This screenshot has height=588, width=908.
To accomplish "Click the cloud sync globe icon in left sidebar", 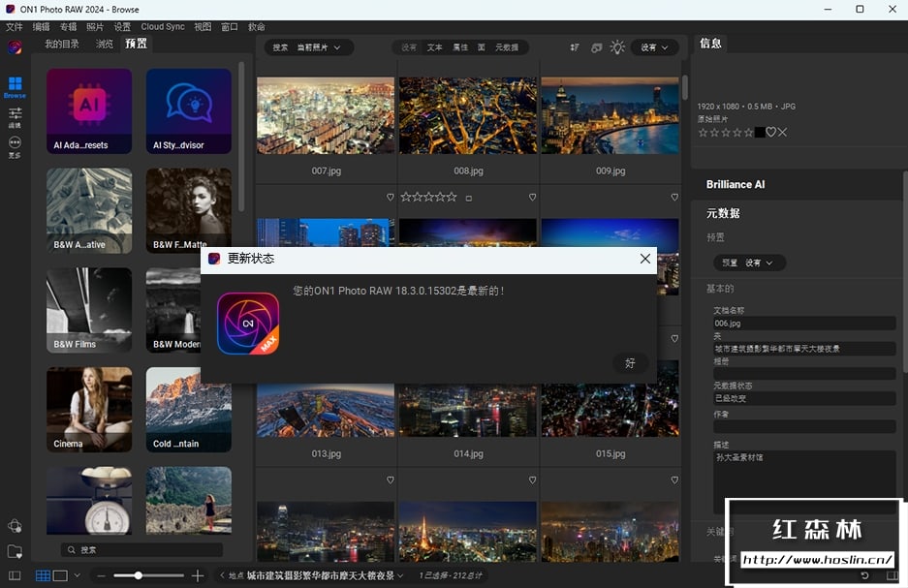I will pyautogui.click(x=16, y=525).
